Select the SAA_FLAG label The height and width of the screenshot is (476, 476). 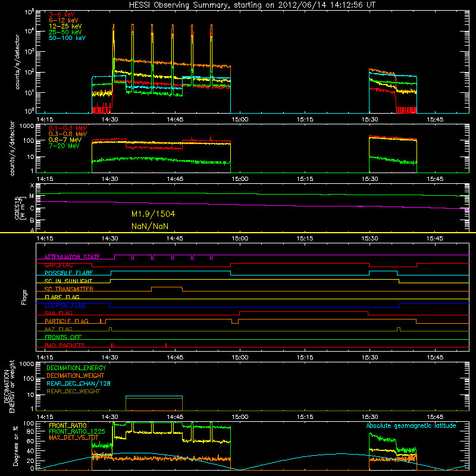pos(58,314)
